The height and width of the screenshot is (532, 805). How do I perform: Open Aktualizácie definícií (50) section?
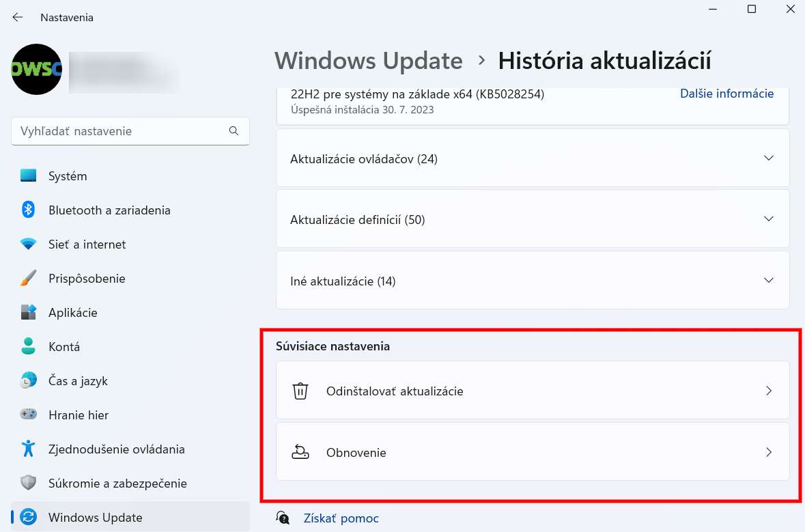[x=533, y=219]
